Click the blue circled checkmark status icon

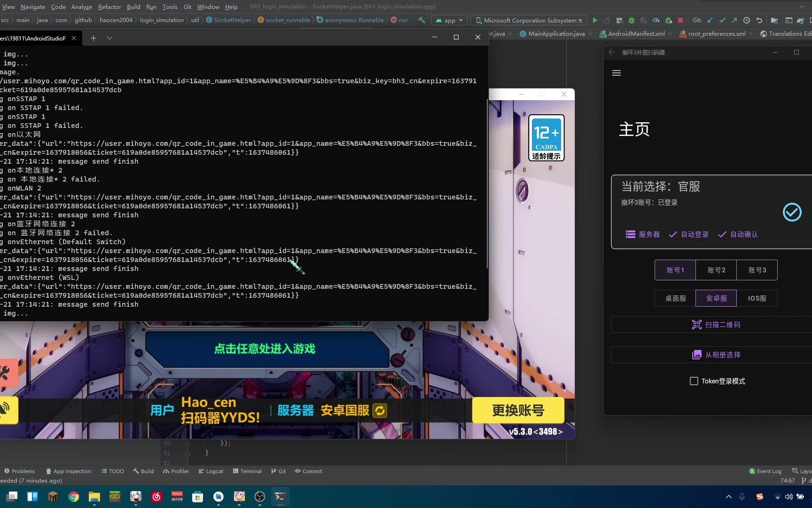(792, 212)
